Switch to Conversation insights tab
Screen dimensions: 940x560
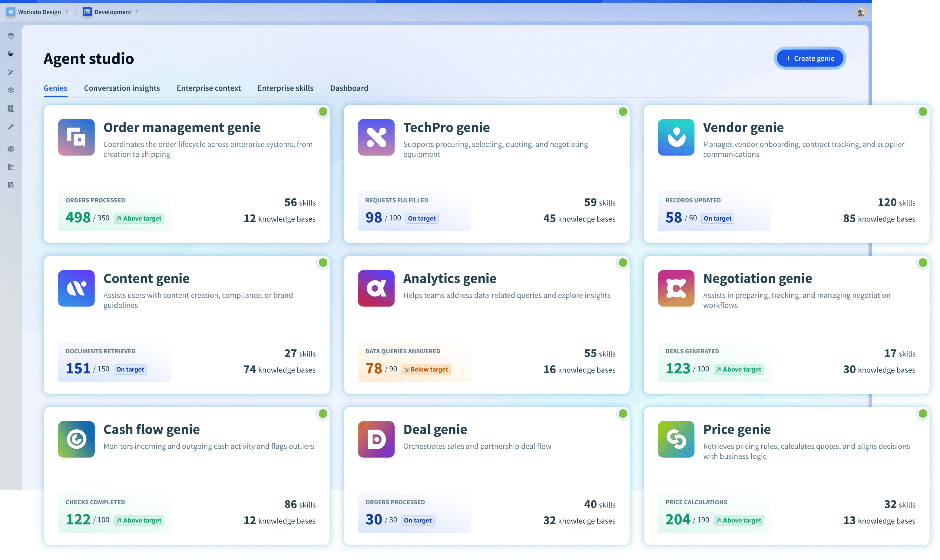(x=122, y=88)
